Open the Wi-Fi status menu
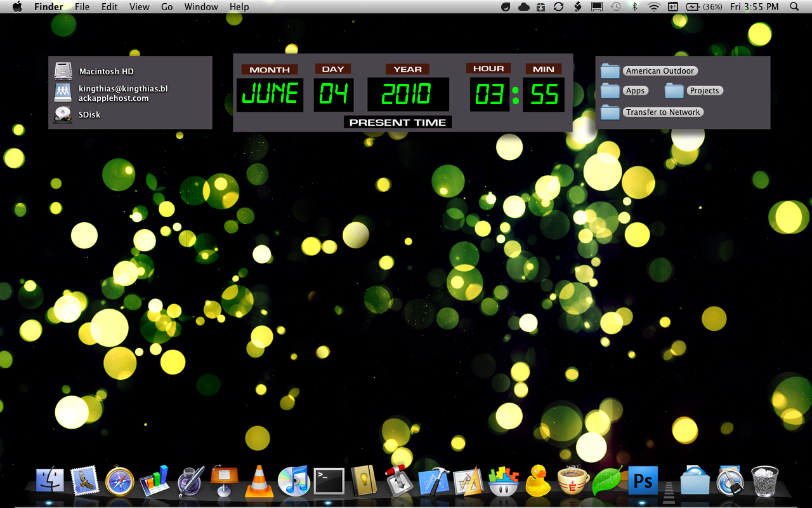Screen dimensions: 812x508 click(654, 7)
